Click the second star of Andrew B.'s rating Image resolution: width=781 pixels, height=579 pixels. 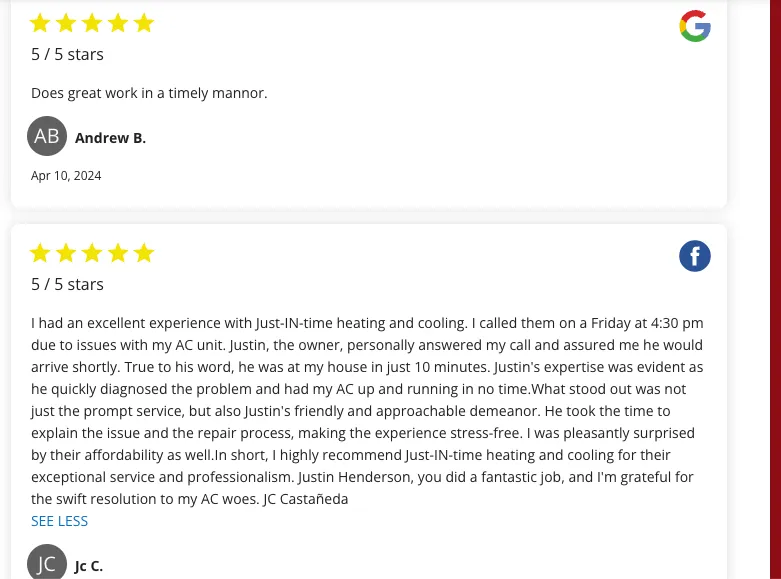tap(66, 23)
